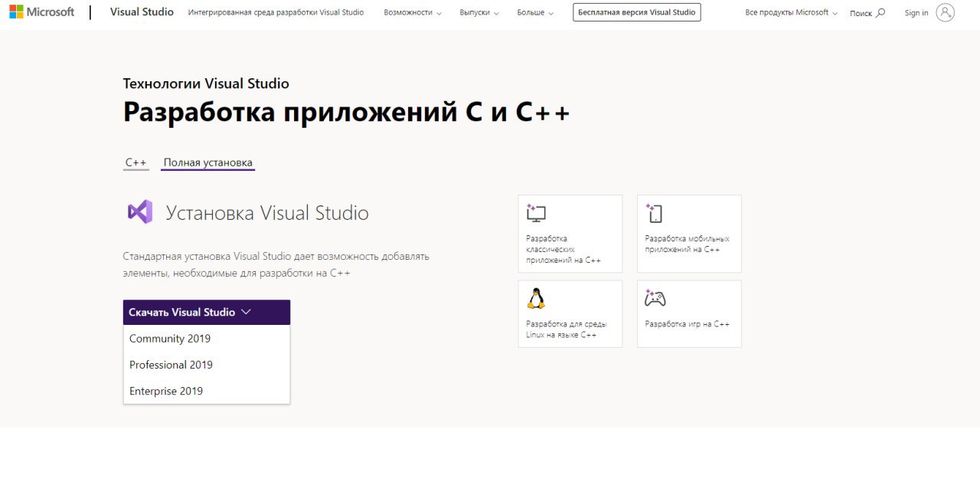Click the Microsoft logo

41,12
